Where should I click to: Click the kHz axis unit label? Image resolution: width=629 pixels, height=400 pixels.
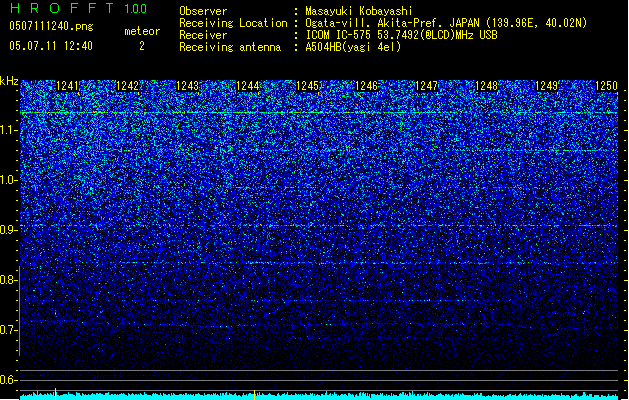tap(9, 81)
